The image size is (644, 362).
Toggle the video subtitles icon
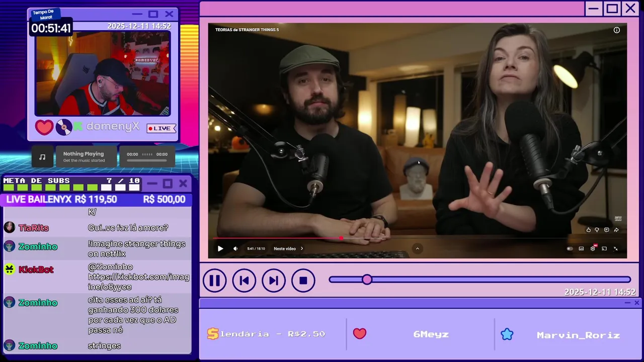click(581, 248)
